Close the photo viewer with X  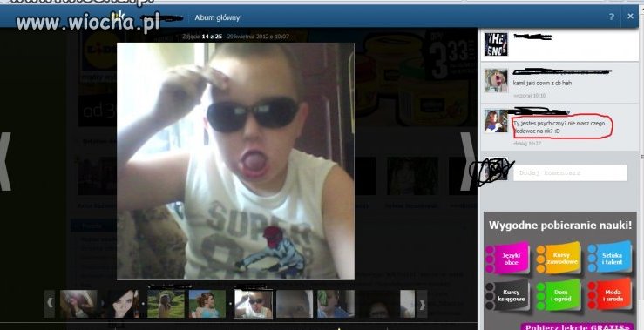(630, 17)
